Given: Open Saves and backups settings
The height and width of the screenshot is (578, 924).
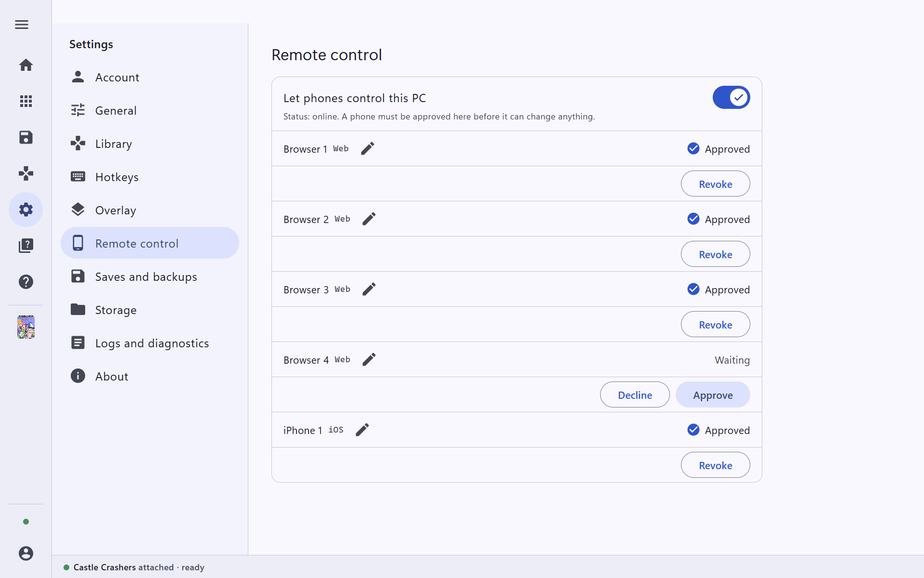Looking at the screenshot, I should [150, 276].
